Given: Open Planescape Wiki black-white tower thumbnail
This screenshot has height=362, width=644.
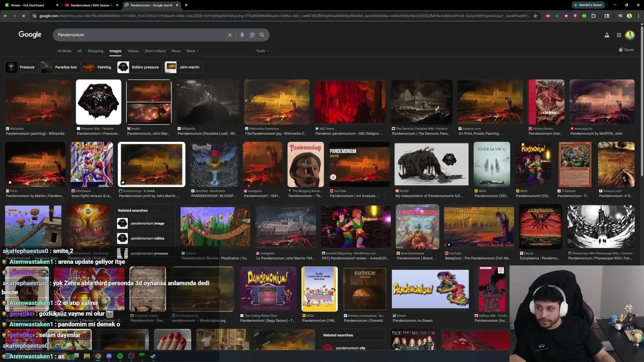Looking at the screenshot, I should (x=601, y=227).
